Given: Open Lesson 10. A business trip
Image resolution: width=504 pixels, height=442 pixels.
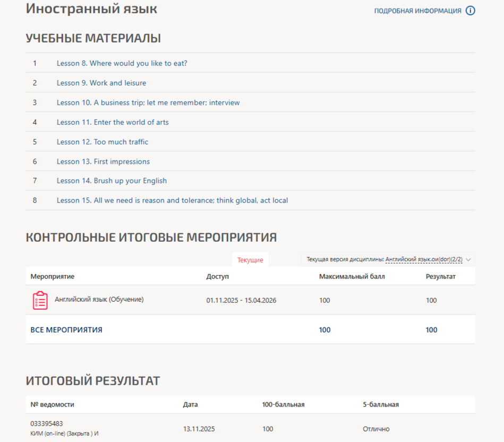Looking at the screenshot, I should [148, 103].
